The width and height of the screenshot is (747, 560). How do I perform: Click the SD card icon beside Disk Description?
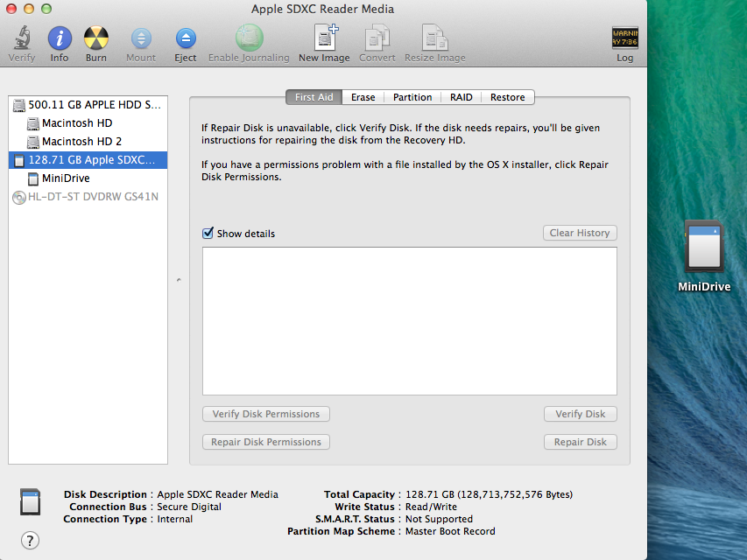pyautogui.click(x=30, y=502)
